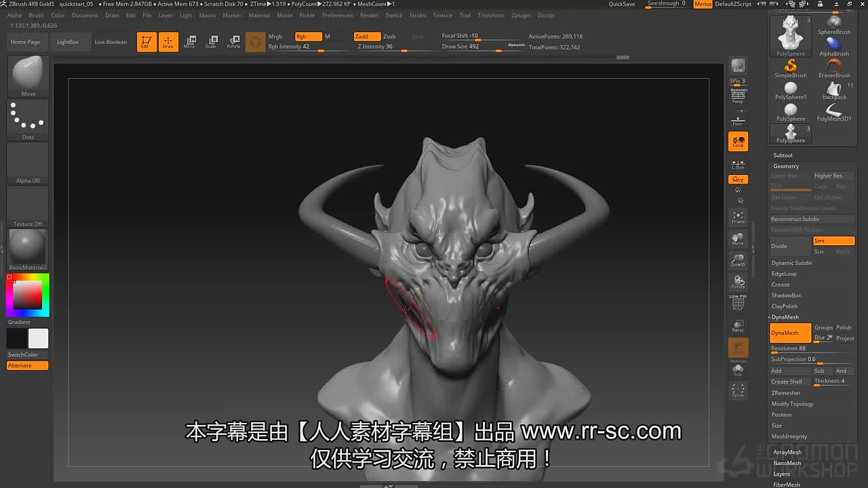The height and width of the screenshot is (488, 868).
Task: Toggle the Rgb channel button
Action: pos(308,37)
